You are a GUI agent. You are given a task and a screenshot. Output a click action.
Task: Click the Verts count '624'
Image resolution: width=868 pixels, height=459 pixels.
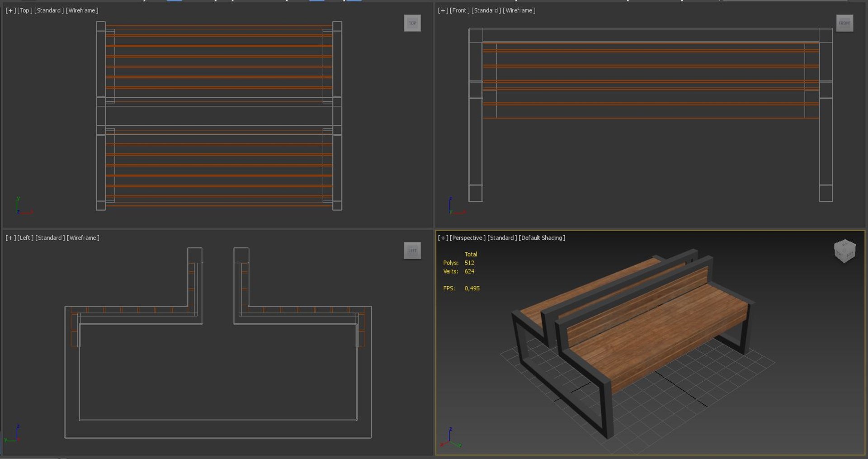pyautogui.click(x=469, y=271)
